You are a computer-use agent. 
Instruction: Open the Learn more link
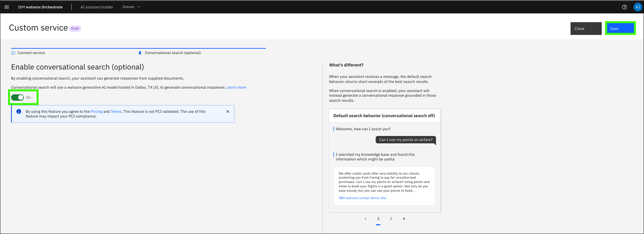click(x=236, y=87)
